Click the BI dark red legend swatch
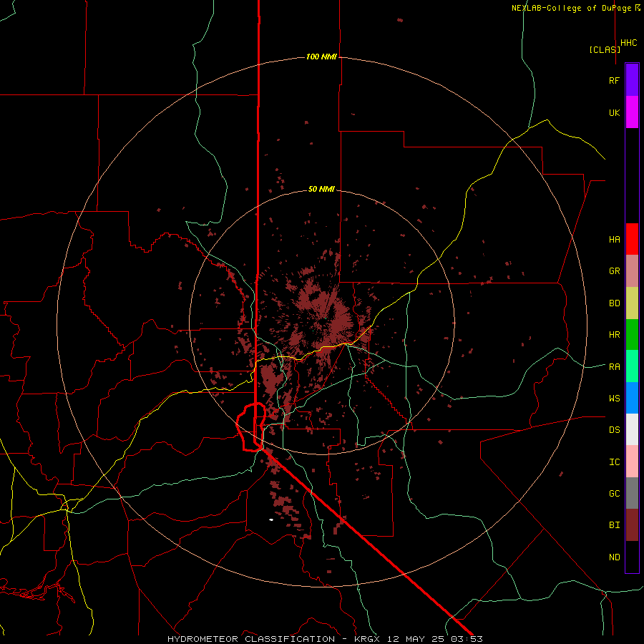Screen dimensions: 644x644 coord(632,525)
